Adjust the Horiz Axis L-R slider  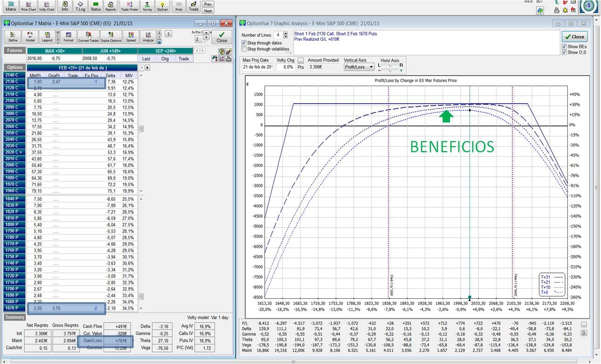point(390,65)
